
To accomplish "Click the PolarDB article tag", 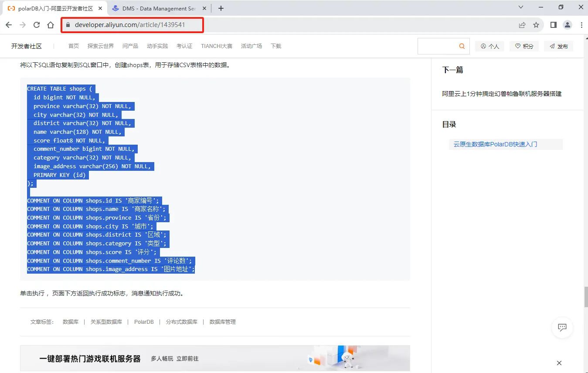I will (144, 322).
